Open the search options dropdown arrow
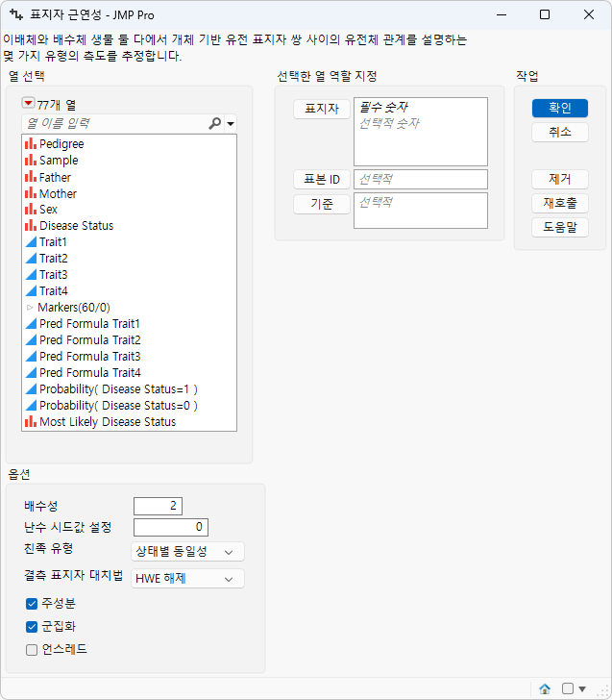 [x=231, y=124]
